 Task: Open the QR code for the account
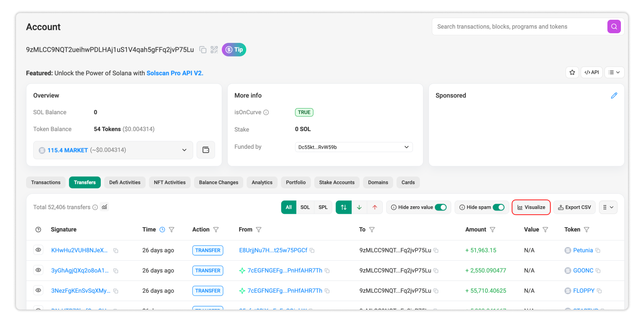pos(214,50)
